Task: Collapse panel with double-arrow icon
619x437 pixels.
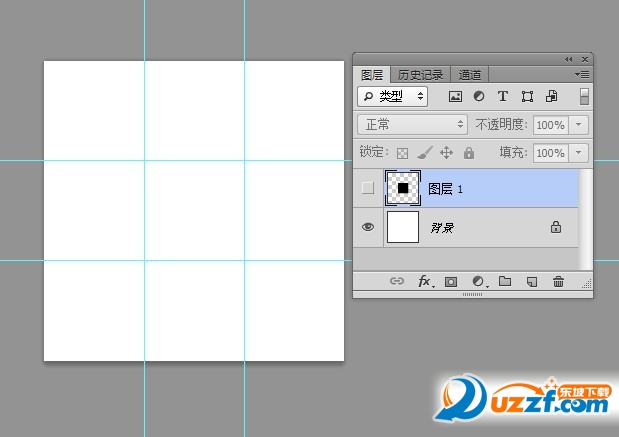Action: click(568, 60)
